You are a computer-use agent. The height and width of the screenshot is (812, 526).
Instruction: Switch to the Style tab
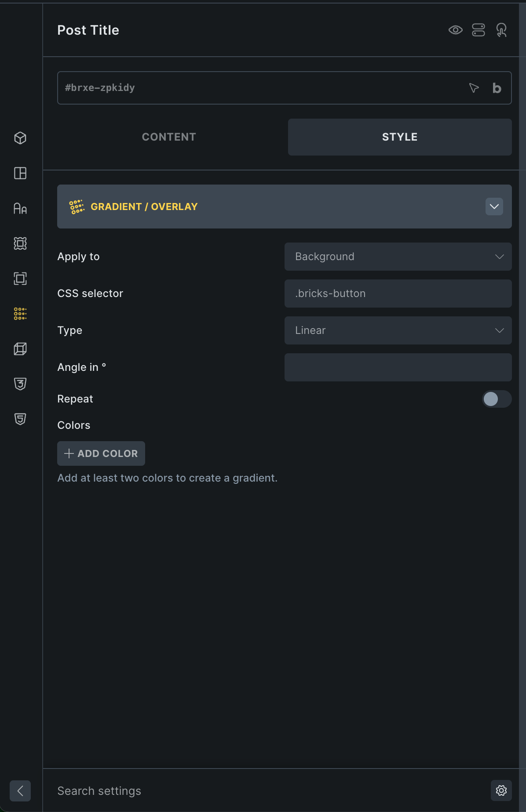(400, 137)
